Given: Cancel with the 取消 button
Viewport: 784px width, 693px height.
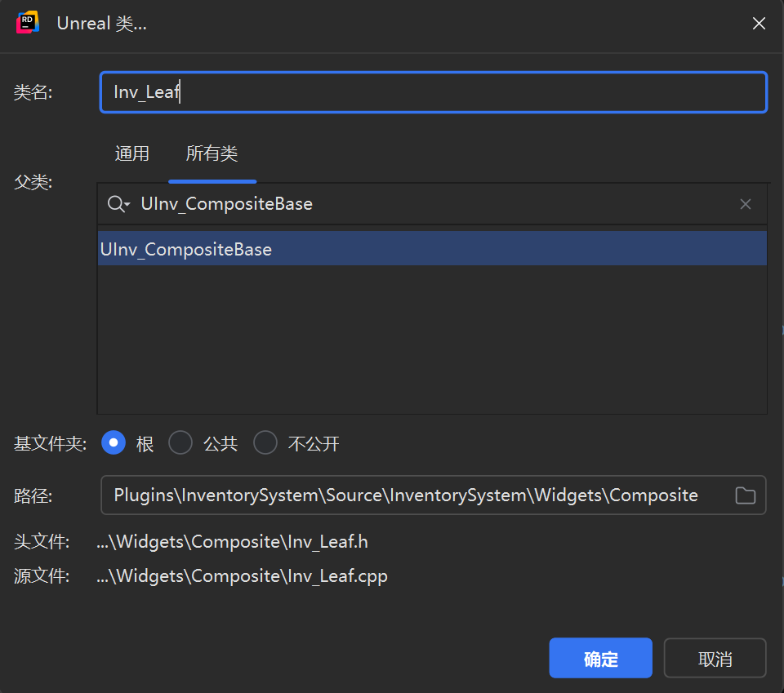Looking at the screenshot, I should coord(715,658).
